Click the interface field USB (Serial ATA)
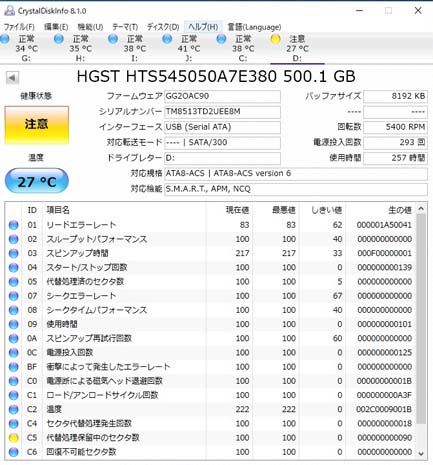Image resolution: width=433 pixels, height=465 pixels. pos(222,127)
